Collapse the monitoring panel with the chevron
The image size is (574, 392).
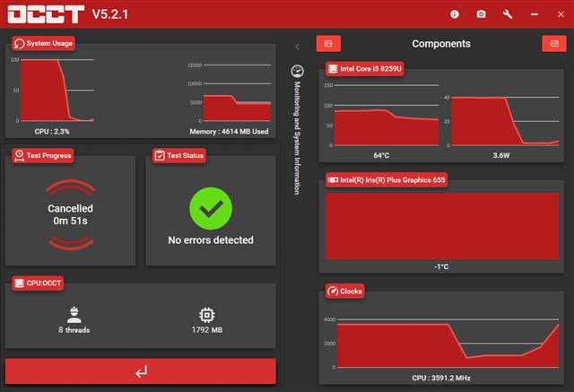(298, 46)
